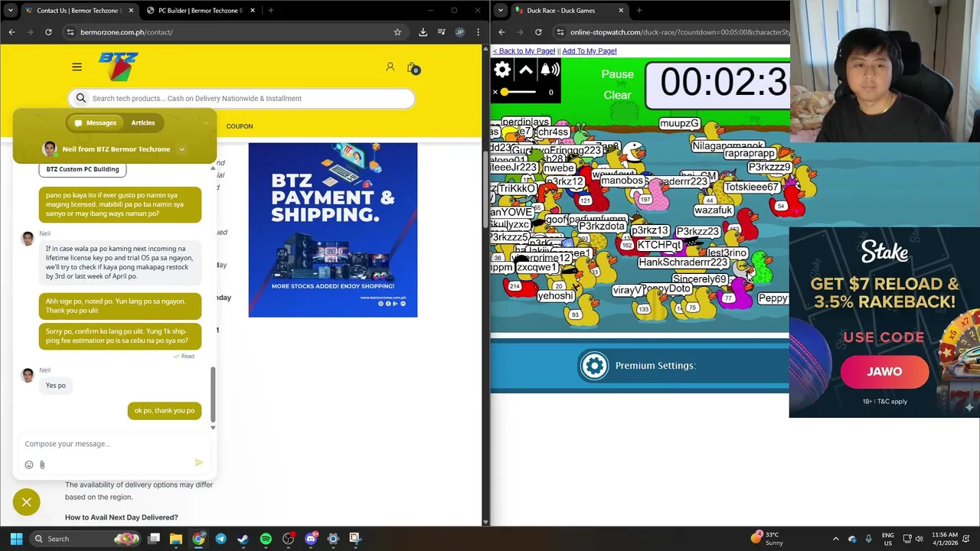Open the COUPON menu item
The width and height of the screenshot is (980, 551).
click(240, 126)
